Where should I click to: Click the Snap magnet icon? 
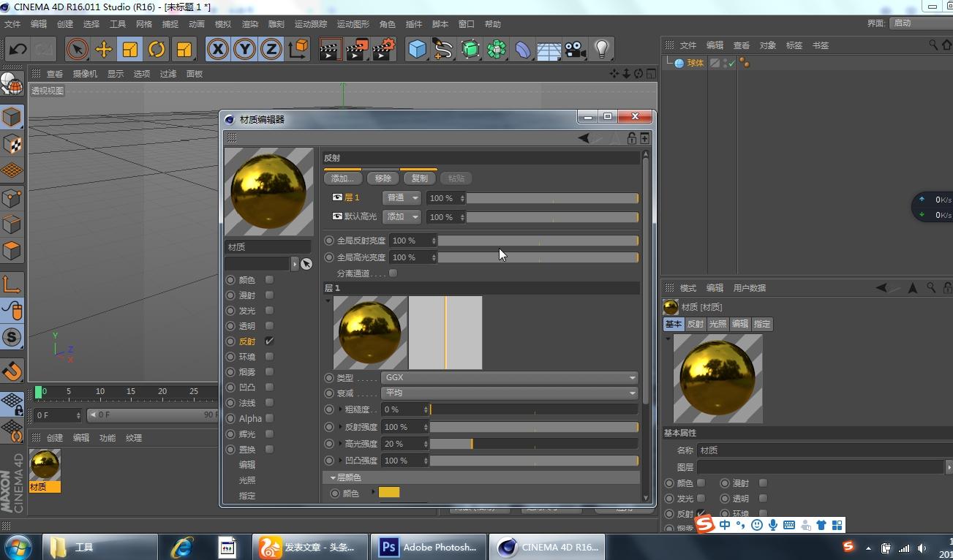[x=12, y=371]
